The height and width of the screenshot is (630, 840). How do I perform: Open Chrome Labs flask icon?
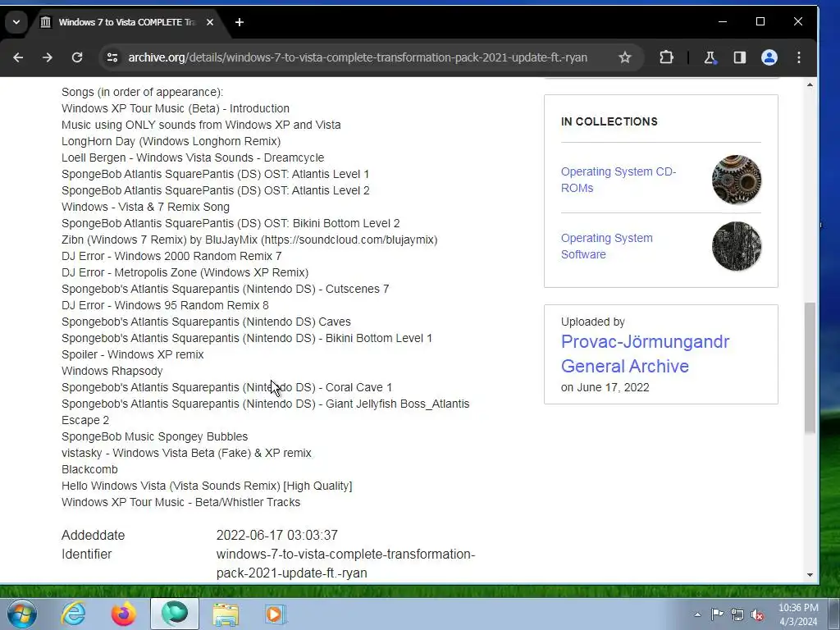pyautogui.click(x=710, y=57)
